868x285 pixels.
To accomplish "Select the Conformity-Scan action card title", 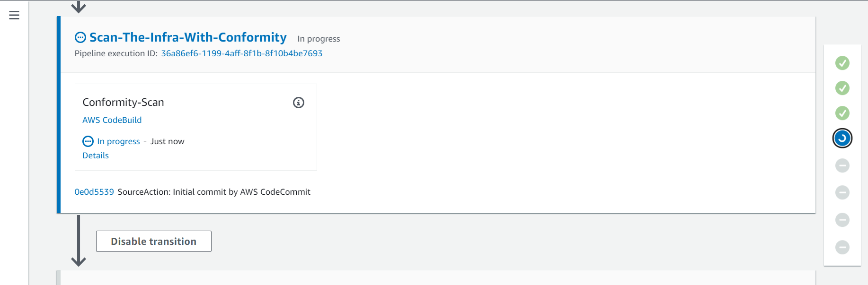I will pos(123,102).
